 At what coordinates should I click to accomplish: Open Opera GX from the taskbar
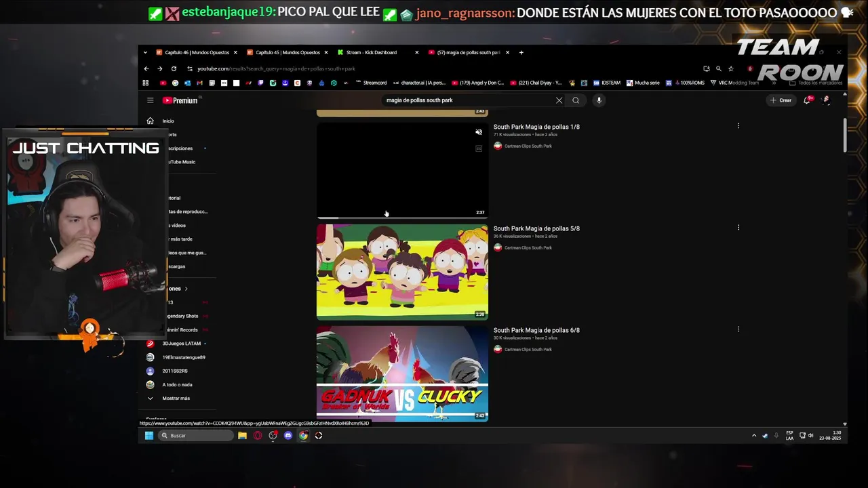pyautogui.click(x=258, y=436)
